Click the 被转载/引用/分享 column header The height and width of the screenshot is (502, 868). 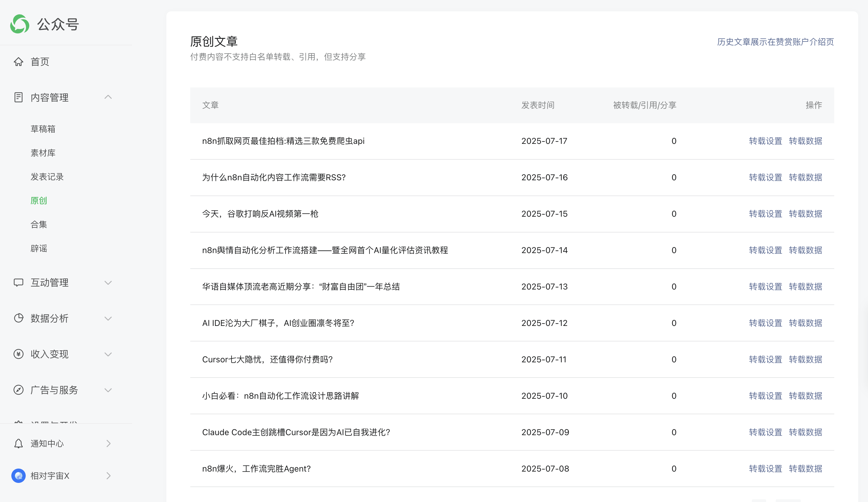645,105
